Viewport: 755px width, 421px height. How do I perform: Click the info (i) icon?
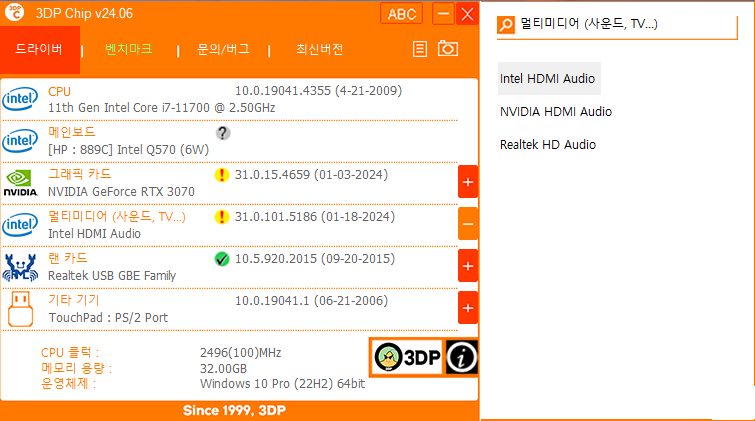tap(461, 357)
